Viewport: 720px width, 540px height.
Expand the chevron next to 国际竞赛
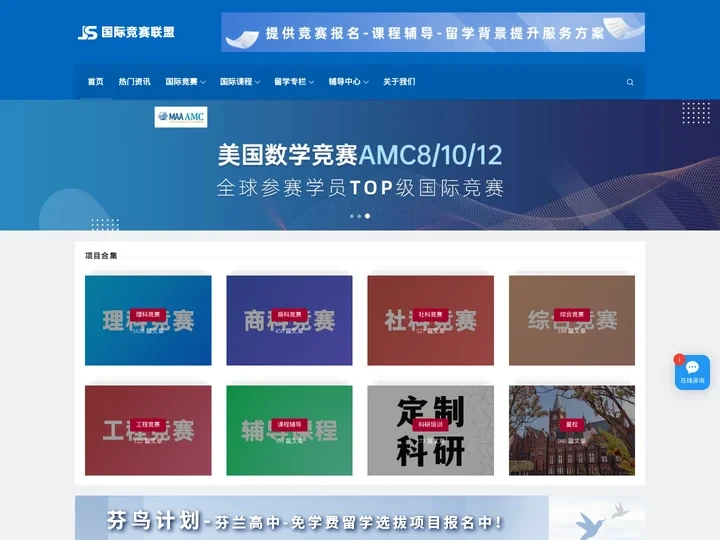click(x=203, y=82)
